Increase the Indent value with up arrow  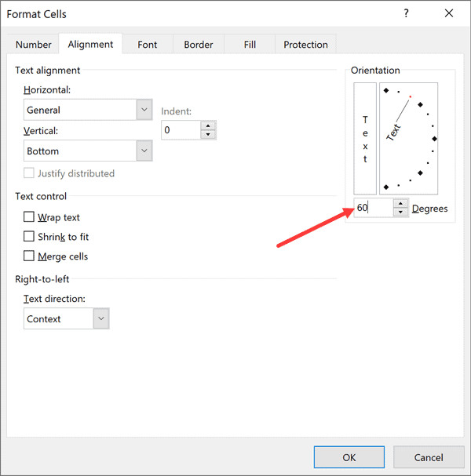point(207,125)
